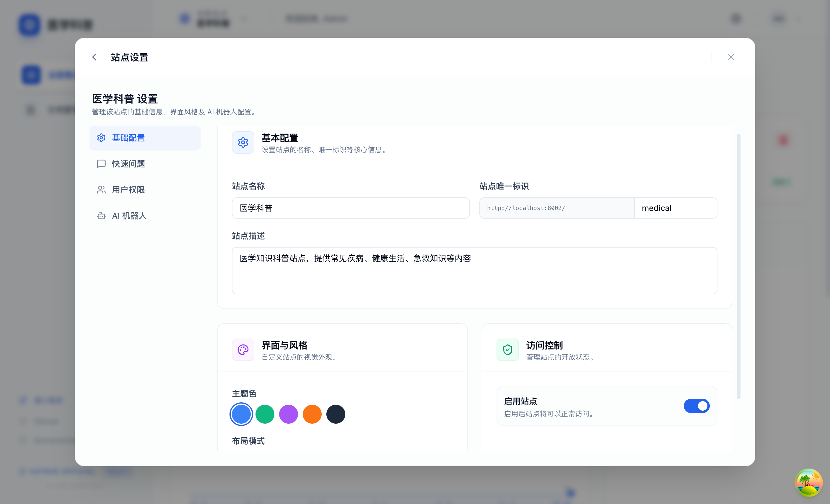Click the shield icon in 访问控制 card
Image resolution: width=830 pixels, height=504 pixels.
point(508,350)
